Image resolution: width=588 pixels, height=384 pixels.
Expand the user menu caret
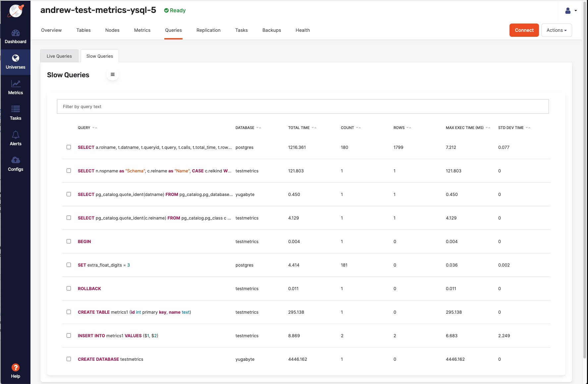coord(576,11)
